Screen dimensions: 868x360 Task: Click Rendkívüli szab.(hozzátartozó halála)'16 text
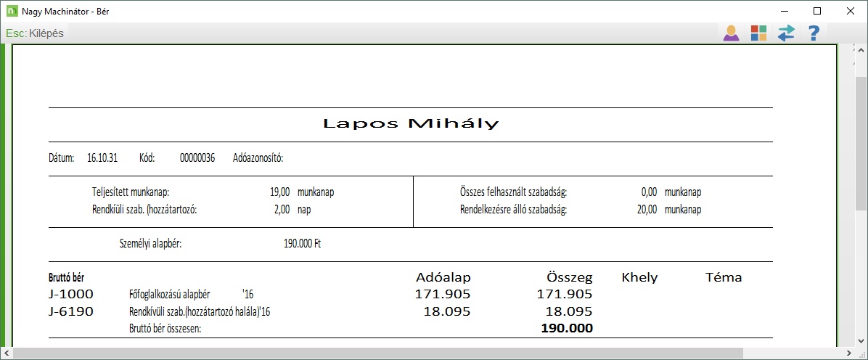pyautogui.click(x=200, y=312)
